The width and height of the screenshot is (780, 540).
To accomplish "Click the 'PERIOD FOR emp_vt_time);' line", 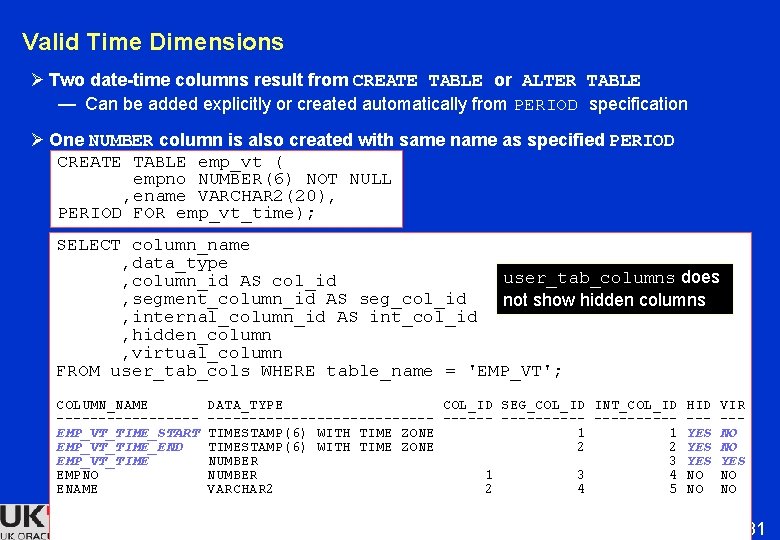I will click(186, 213).
